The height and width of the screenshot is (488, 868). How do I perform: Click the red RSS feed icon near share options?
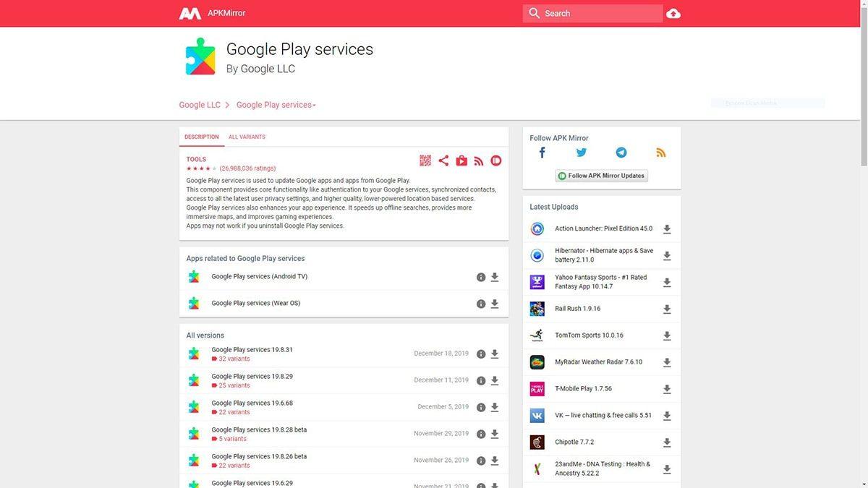(x=479, y=160)
